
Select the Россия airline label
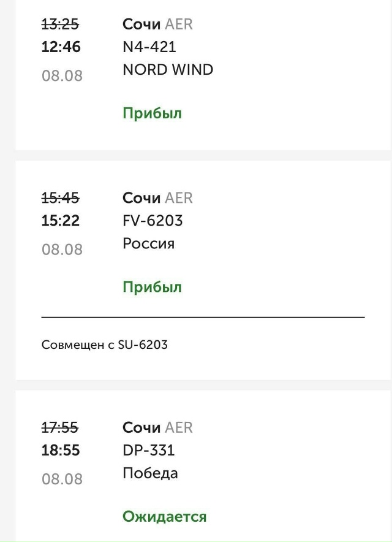point(148,243)
